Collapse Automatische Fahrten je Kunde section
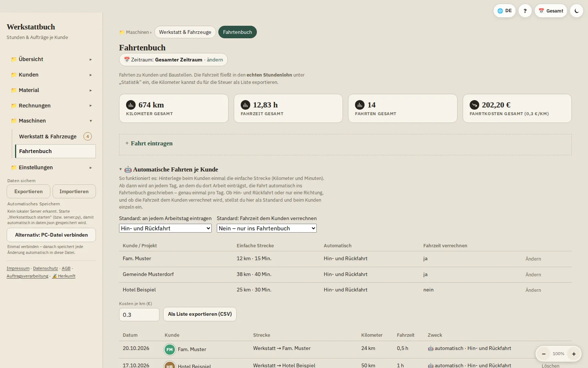Screen dimensions: 588x368 tap(121, 169)
